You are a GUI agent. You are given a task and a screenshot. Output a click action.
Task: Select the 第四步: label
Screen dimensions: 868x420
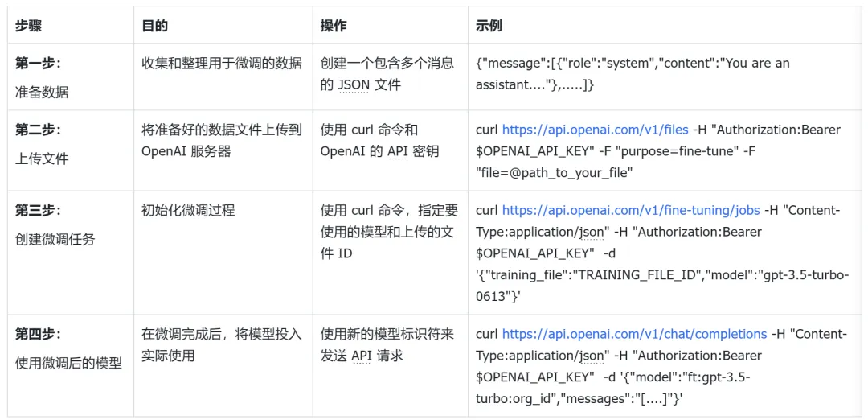tap(38, 334)
